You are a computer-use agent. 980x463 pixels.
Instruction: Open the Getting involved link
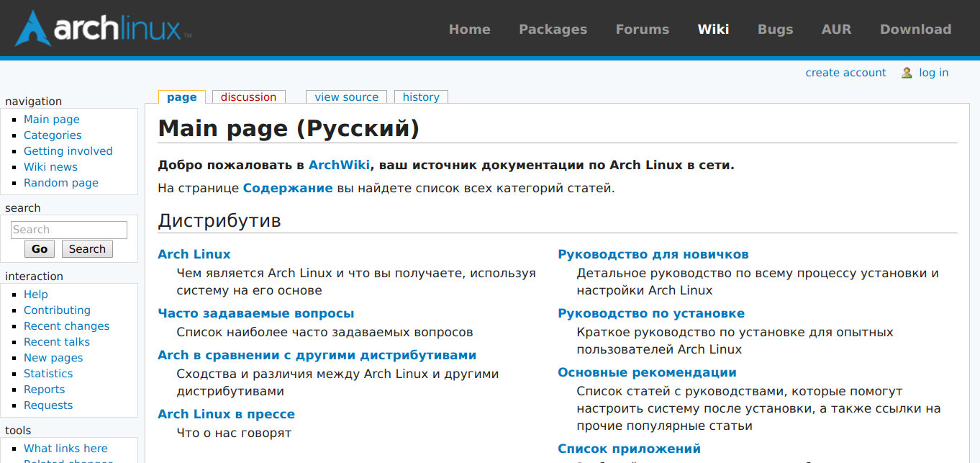pos(68,151)
